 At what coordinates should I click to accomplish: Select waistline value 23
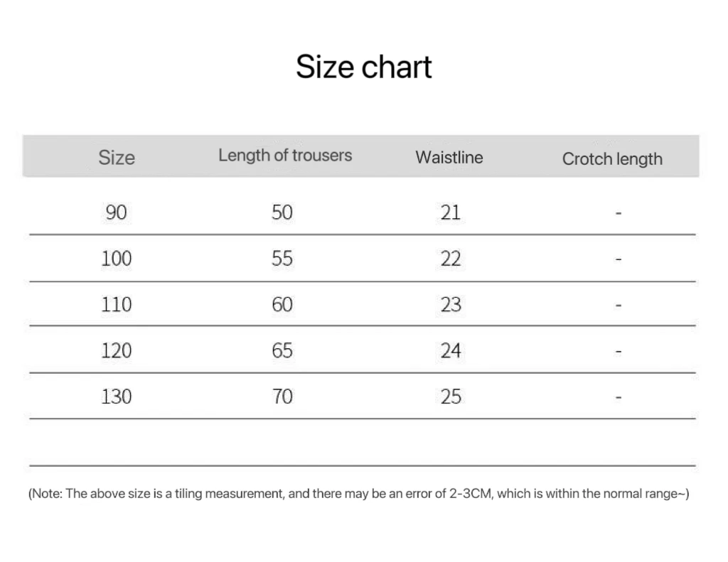(451, 304)
